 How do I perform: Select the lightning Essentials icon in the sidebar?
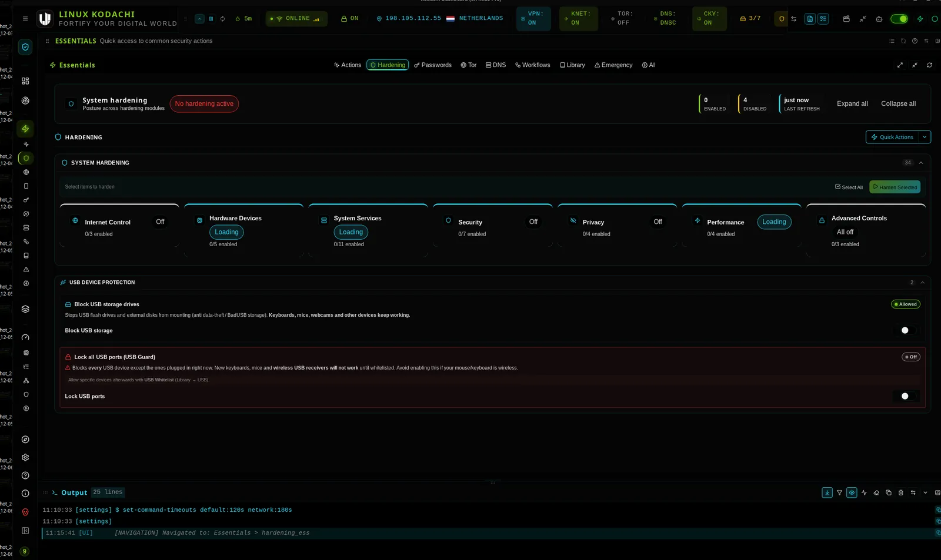coord(25,129)
